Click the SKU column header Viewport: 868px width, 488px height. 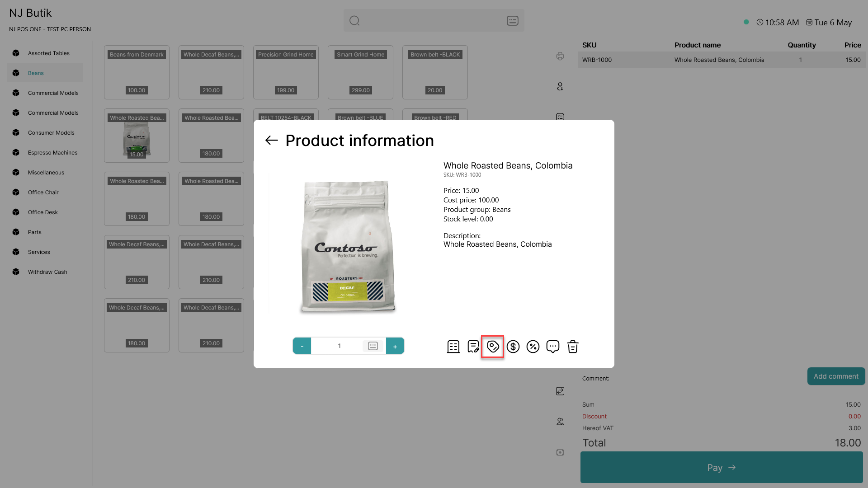(589, 45)
